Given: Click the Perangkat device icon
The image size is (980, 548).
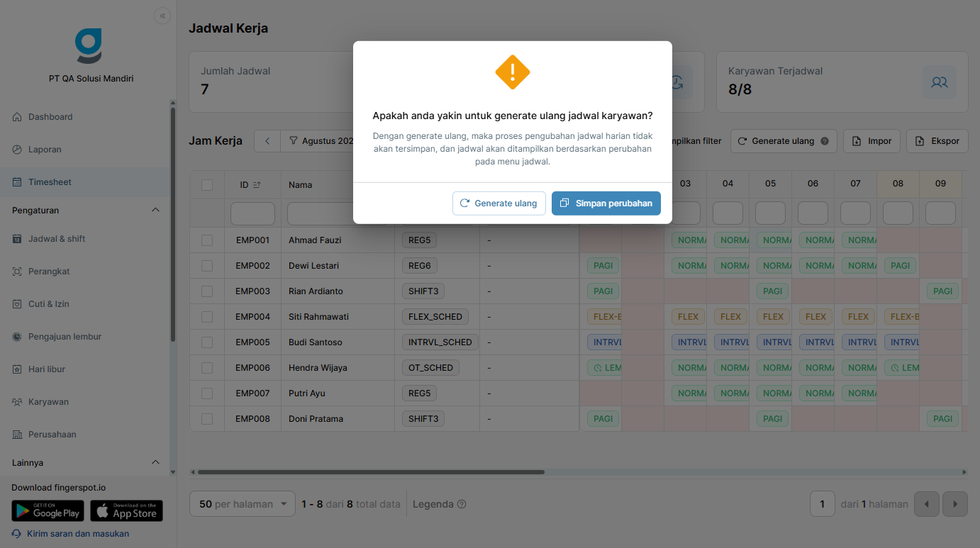Looking at the screenshot, I should coord(18,272).
